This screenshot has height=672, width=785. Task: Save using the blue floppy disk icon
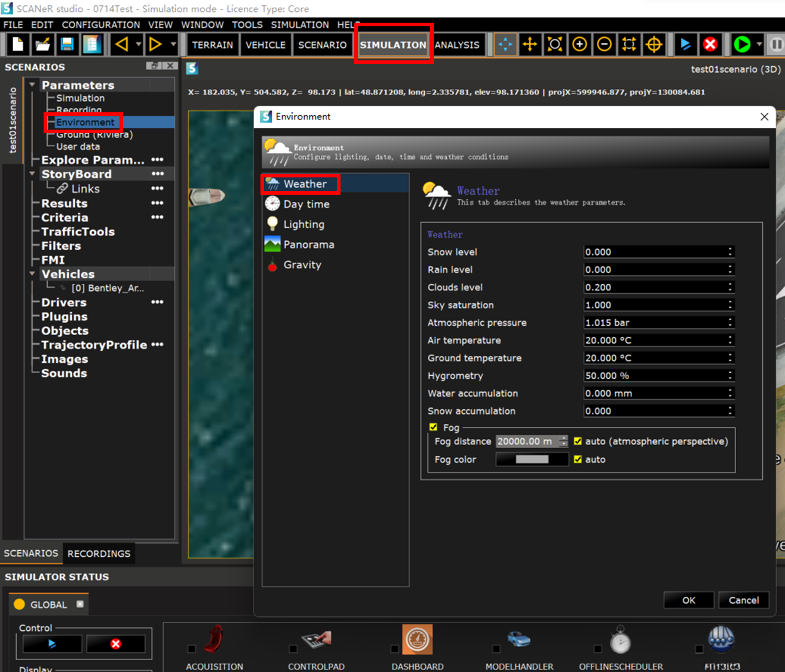pyautogui.click(x=67, y=44)
